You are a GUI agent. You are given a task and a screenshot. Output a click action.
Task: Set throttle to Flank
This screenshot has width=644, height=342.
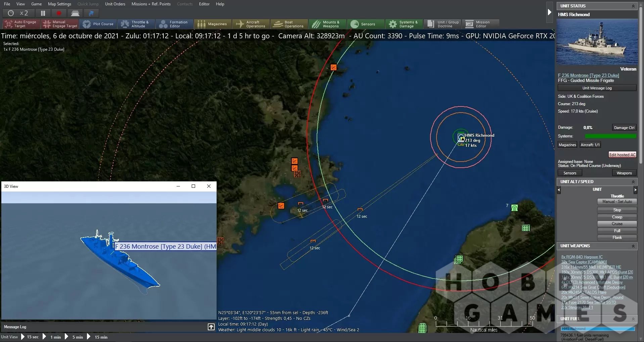coord(617,238)
